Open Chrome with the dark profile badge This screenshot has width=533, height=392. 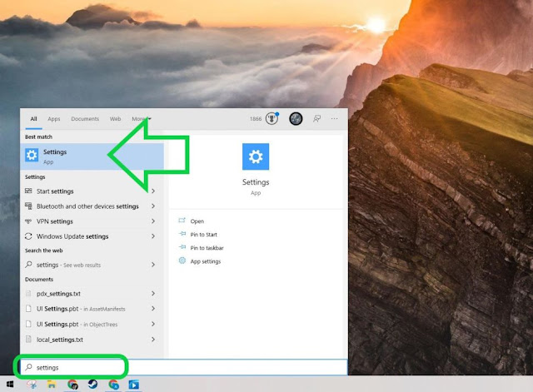(72, 385)
